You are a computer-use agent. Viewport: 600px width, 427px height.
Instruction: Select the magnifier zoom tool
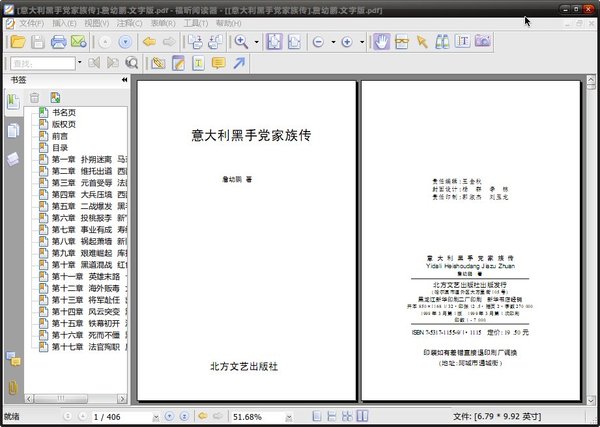pyautogui.click(x=241, y=41)
